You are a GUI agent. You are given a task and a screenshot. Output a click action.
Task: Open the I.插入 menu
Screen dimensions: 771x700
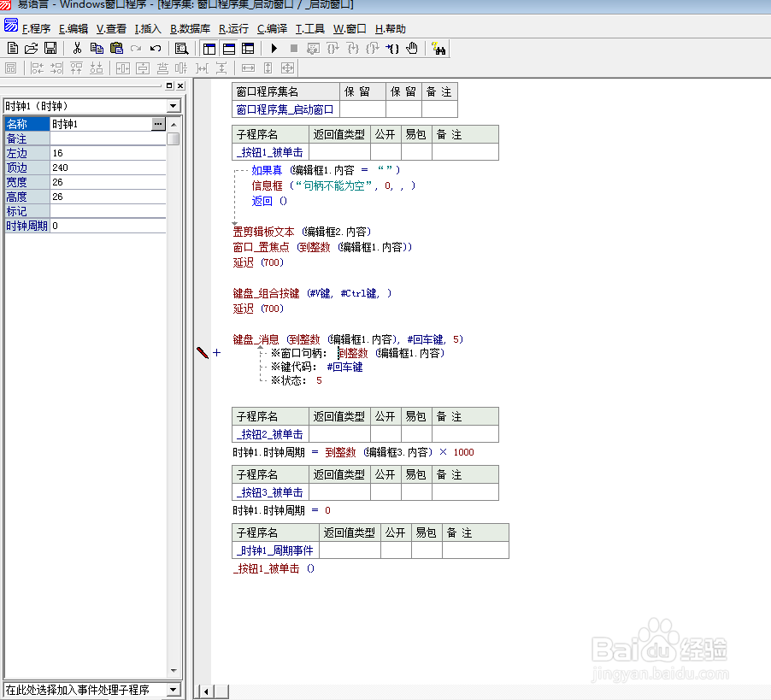tap(148, 28)
